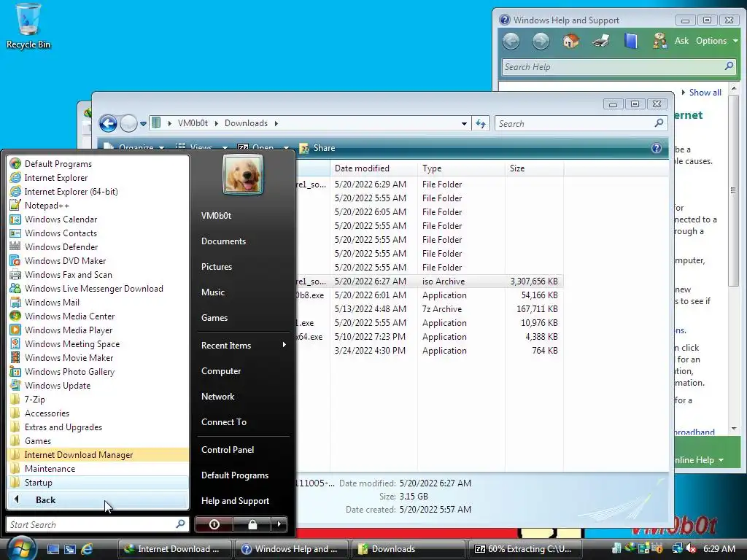Click Explorer Forward button in Downloads window
The image size is (747, 560).
pos(128,124)
